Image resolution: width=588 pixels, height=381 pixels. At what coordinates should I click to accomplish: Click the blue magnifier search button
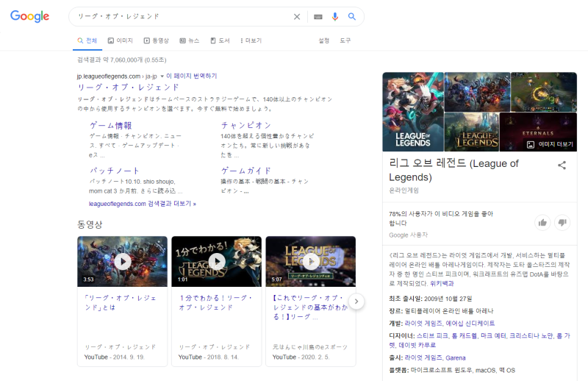352,16
